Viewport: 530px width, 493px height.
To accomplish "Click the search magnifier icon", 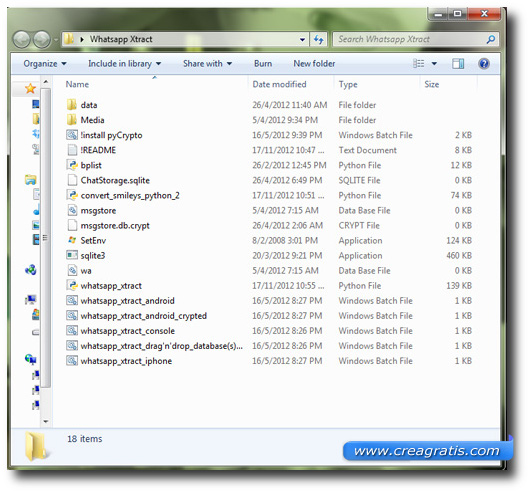I will [x=490, y=40].
